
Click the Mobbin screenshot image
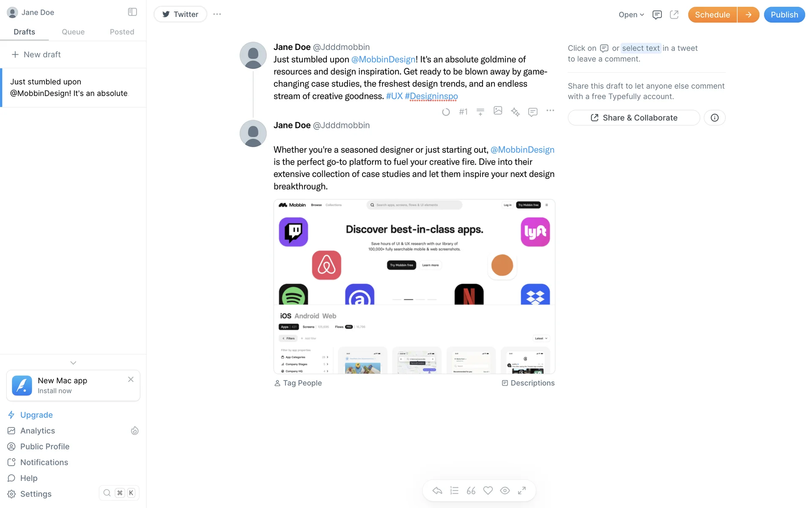pyautogui.click(x=414, y=287)
